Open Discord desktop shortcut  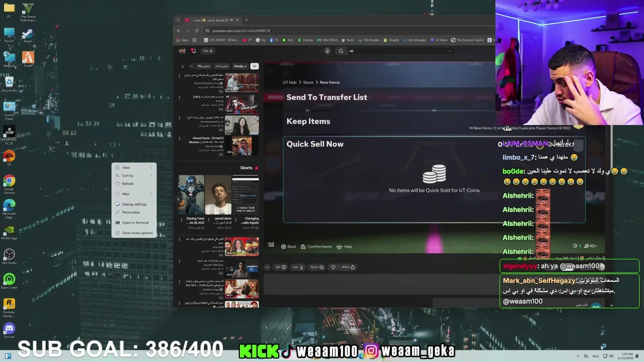[x=9, y=330]
